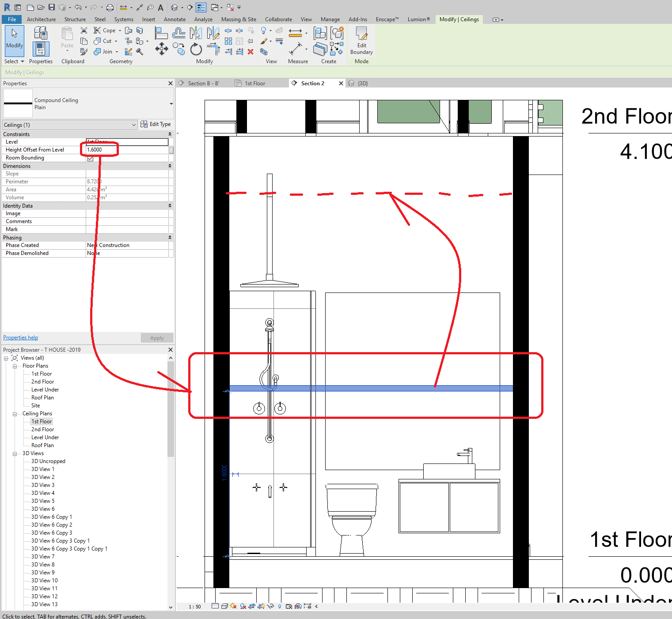Switch to the Architecture ribbon tab

(41, 19)
